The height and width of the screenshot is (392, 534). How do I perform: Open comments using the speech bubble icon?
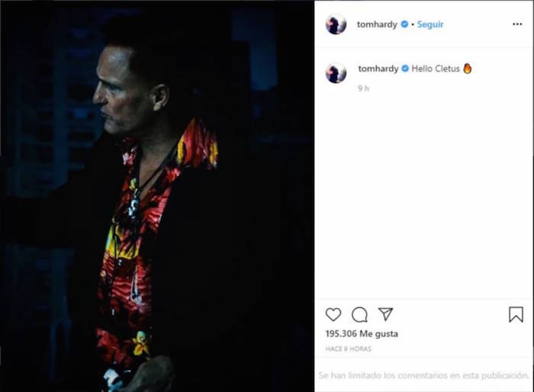click(359, 314)
